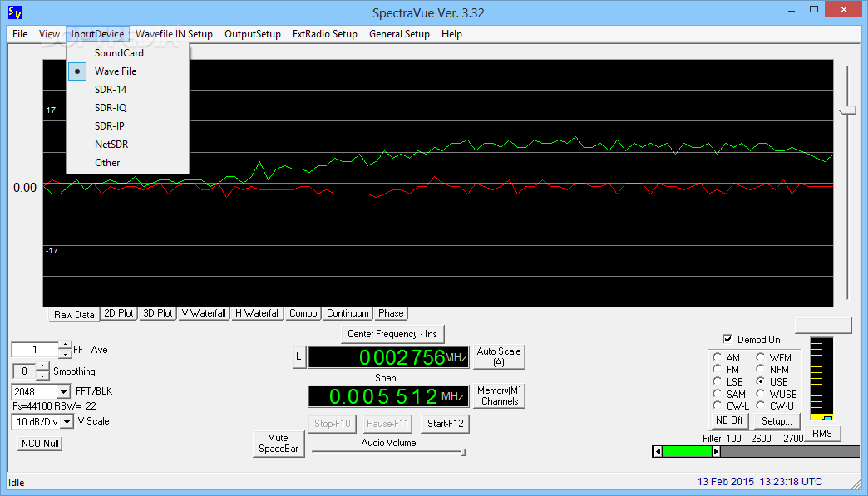The image size is (868, 496).
Task: Choose Other input device
Action: coord(128,163)
